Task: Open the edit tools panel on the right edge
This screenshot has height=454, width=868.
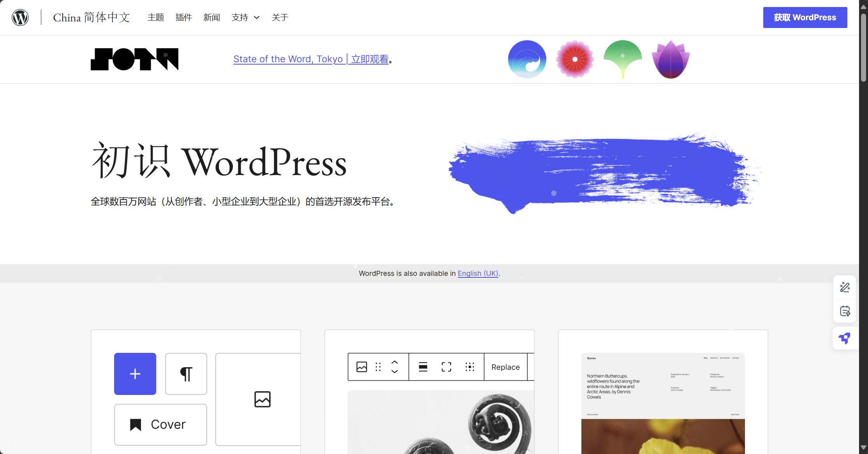Action: pyautogui.click(x=844, y=287)
